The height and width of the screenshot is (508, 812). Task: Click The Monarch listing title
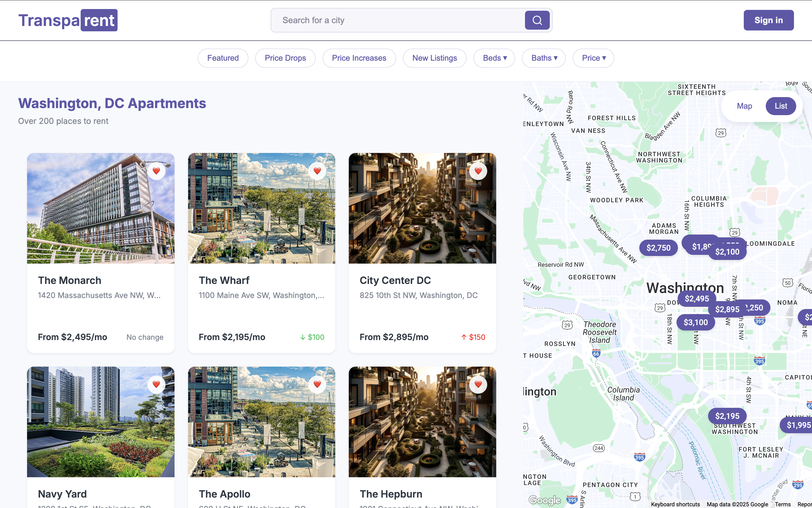(69, 280)
